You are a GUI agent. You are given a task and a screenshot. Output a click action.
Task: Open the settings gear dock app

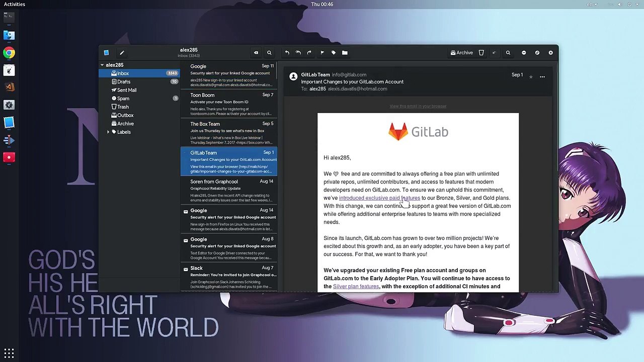(x=9, y=105)
